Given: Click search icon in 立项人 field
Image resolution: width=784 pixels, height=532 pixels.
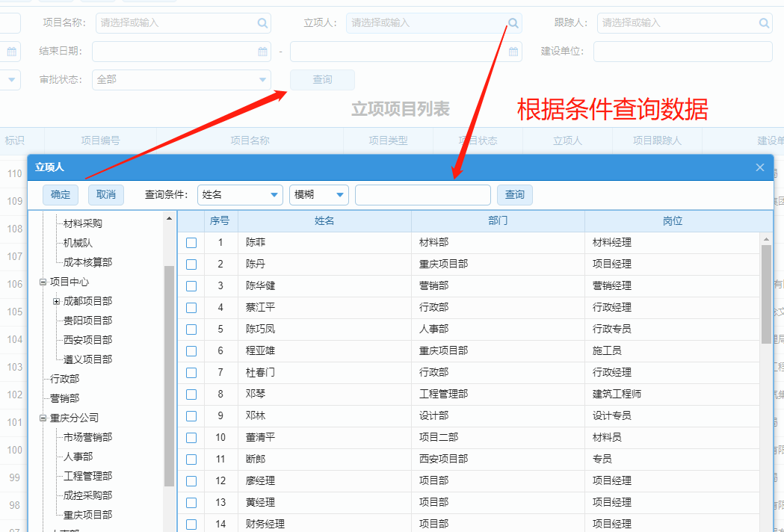Looking at the screenshot, I should pyautogui.click(x=513, y=23).
